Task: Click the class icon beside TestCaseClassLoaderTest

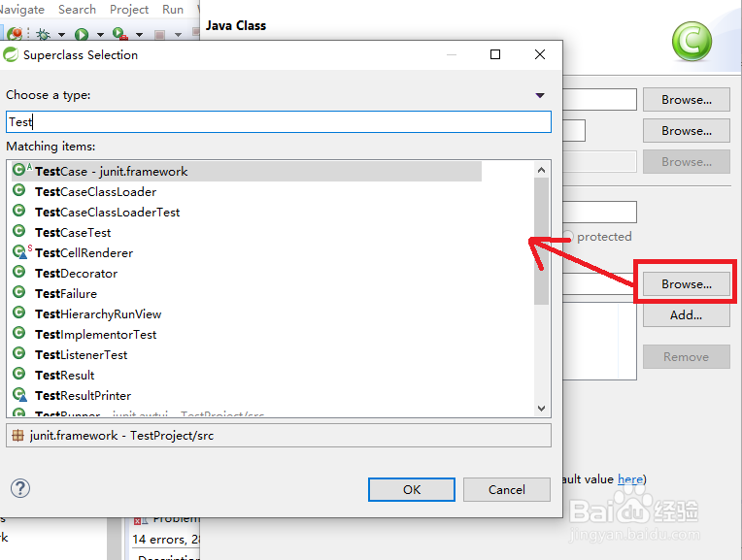Action: pyautogui.click(x=18, y=211)
